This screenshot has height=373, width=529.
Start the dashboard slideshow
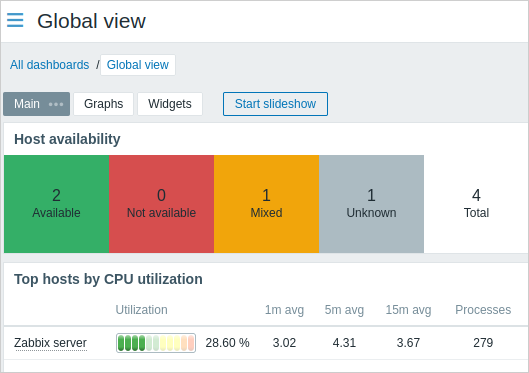click(x=275, y=104)
